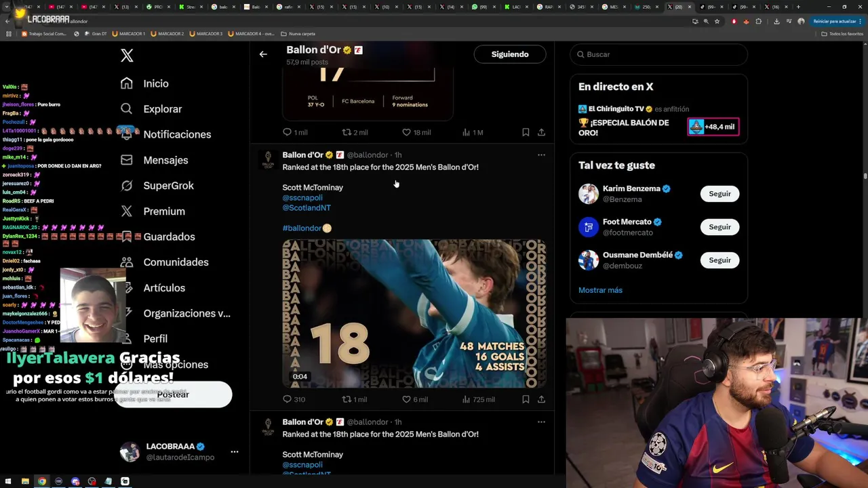The height and width of the screenshot is (488, 868).
Task: Open the @ScotlandNT mention in first McTominay post
Action: [x=307, y=208]
